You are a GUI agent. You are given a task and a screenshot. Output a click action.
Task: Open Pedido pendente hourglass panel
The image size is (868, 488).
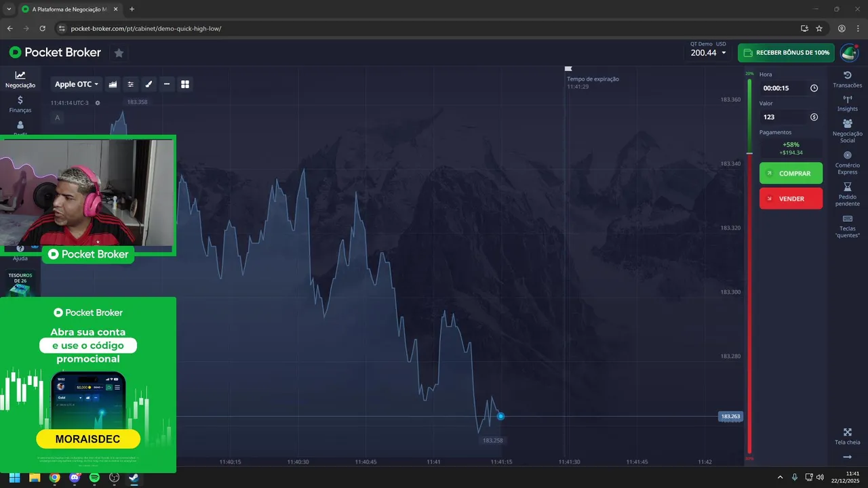coord(847,195)
